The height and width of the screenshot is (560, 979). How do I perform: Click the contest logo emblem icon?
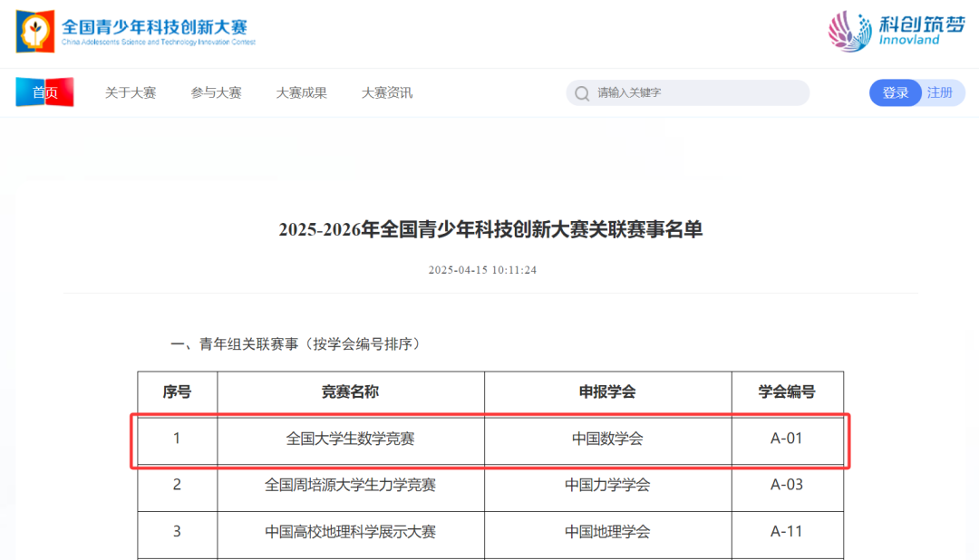[35, 31]
